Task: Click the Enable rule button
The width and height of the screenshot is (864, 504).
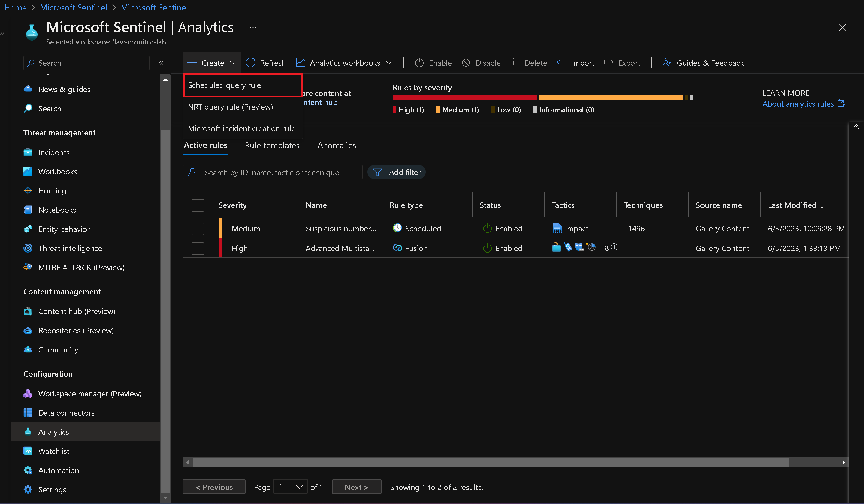Action: pos(433,63)
